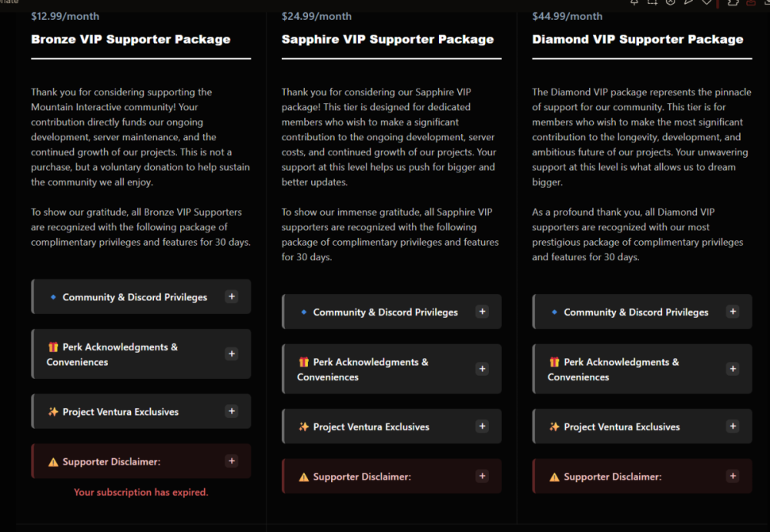Image resolution: width=770 pixels, height=532 pixels.
Task: Click the warning icon in Sapphire Supporter Disclaimer
Action: (303, 477)
